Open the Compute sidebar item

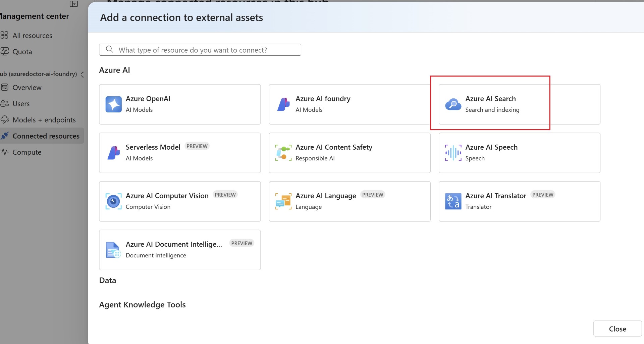[x=27, y=152]
